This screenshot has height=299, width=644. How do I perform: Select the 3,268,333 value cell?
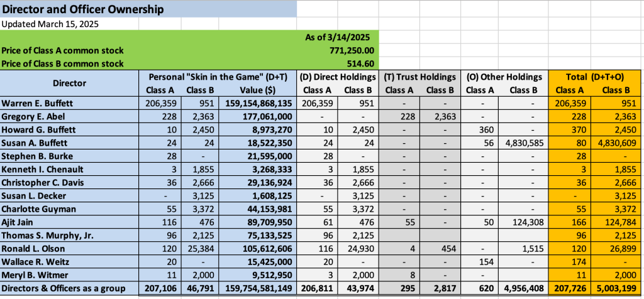click(x=257, y=170)
